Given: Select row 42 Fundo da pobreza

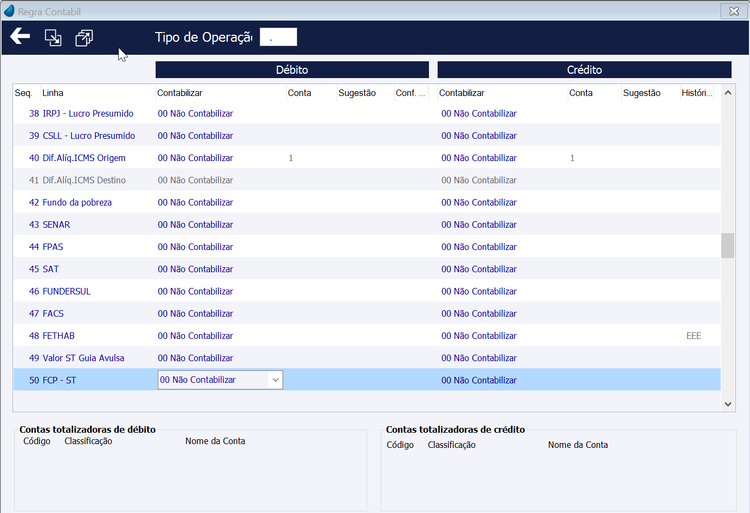Looking at the screenshot, I should [x=367, y=202].
